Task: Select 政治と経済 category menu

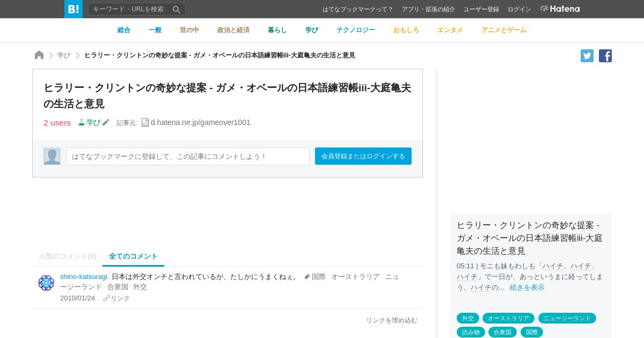Action: 233,30
